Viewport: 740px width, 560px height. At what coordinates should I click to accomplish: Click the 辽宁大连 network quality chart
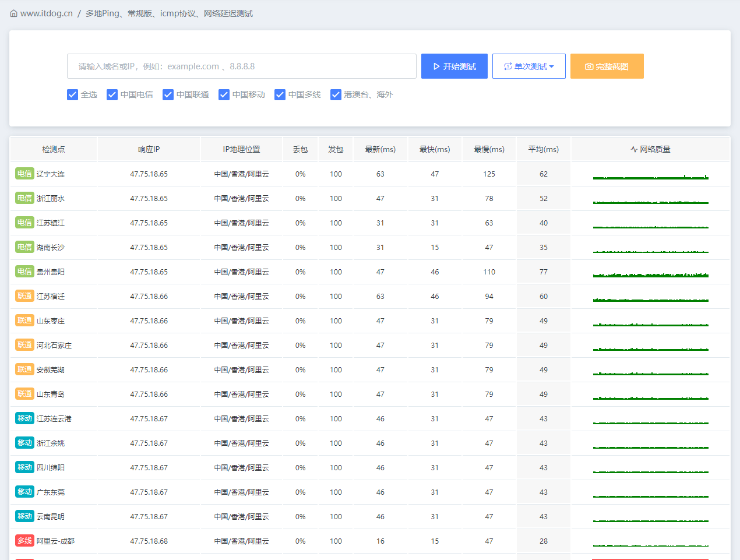(x=650, y=176)
